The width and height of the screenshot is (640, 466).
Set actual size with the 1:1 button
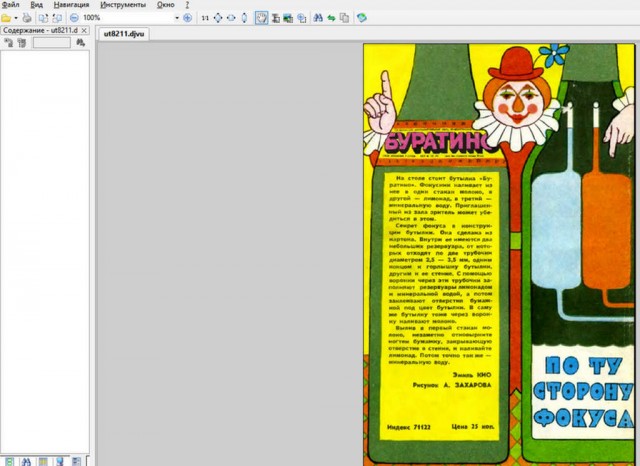[x=205, y=18]
